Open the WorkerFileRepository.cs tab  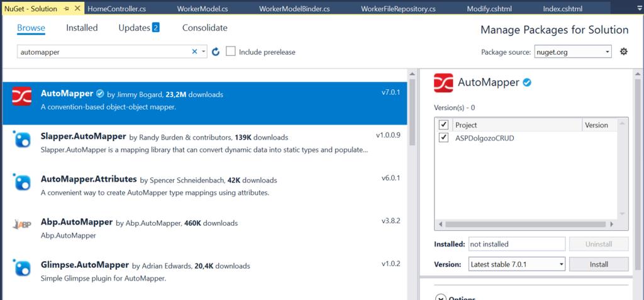coord(398,9)
